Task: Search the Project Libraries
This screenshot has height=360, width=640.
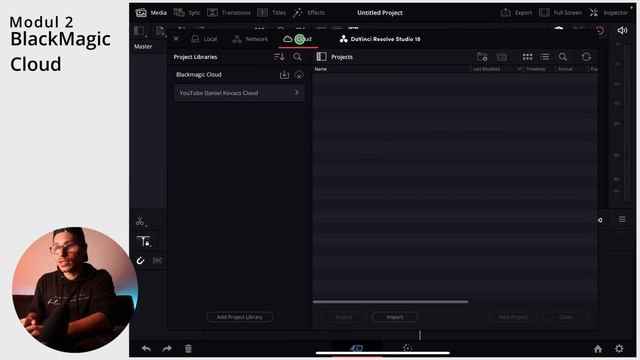Action: (x=298, y=57)
